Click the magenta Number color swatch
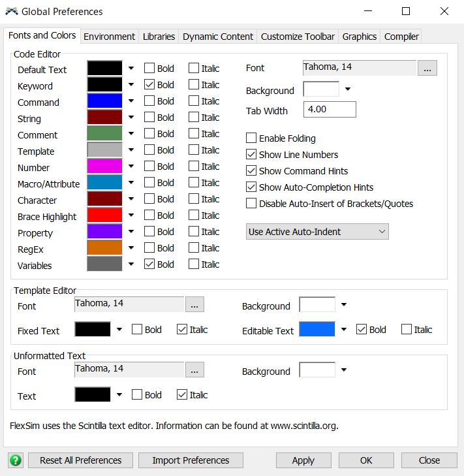This screenshot has height=476, width=464. [104, 167]
